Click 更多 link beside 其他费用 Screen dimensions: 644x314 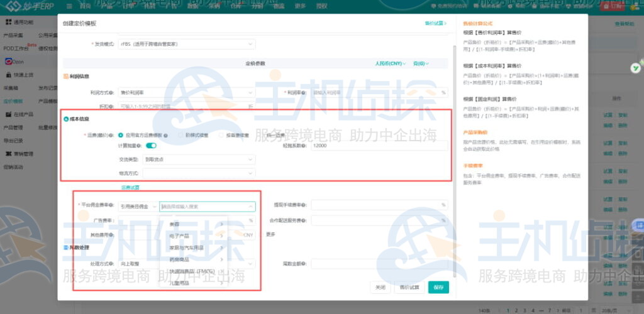pyautogui.click(x=270, y=234)
